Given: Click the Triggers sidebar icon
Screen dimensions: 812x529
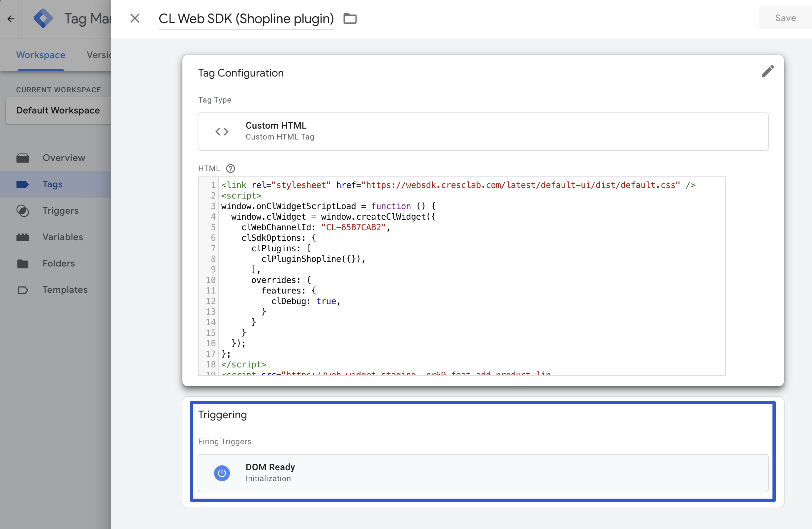Looking at the screenshot, I should click(23, 211).
